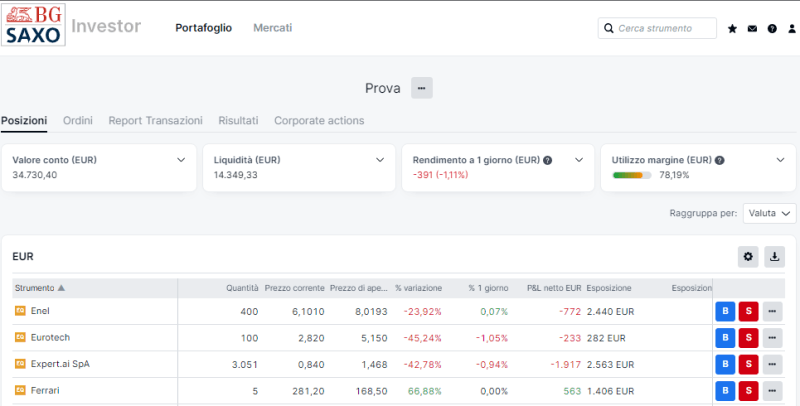Click the Enel instrument name
The height and width of the screenshot is (406, 800).
pos(40,311)
